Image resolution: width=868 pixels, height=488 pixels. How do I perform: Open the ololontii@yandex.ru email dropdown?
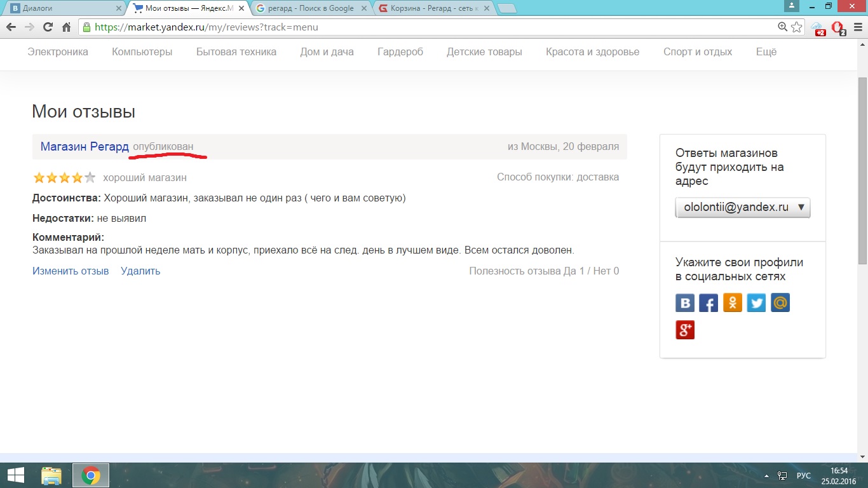click(743, 207)
